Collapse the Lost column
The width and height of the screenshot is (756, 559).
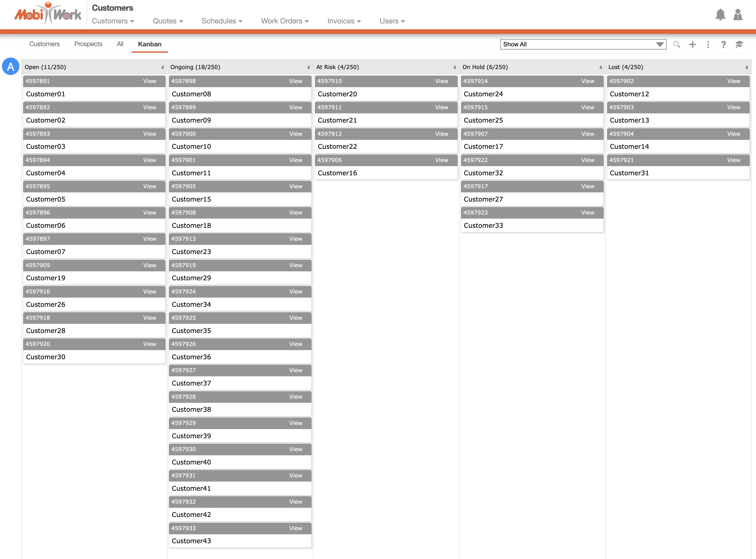tap(746, 67)
